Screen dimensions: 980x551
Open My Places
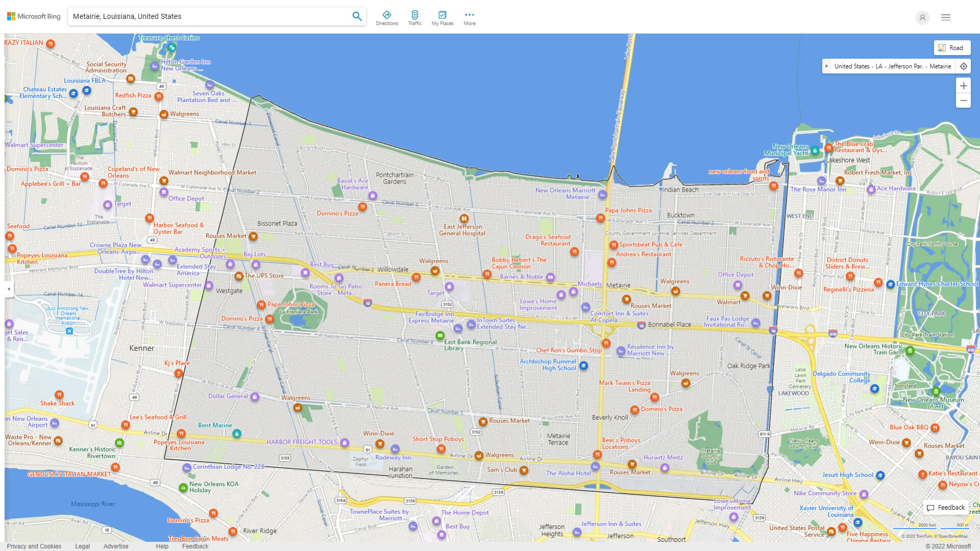click(442, 17)
